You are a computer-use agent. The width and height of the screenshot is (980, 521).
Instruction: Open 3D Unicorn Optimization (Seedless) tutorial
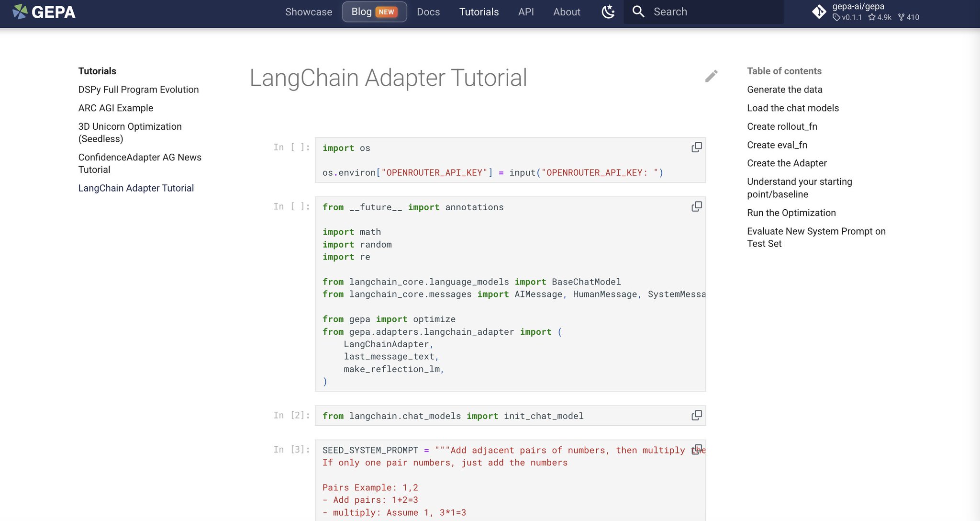pyautogui.click(x=130, y=133)
